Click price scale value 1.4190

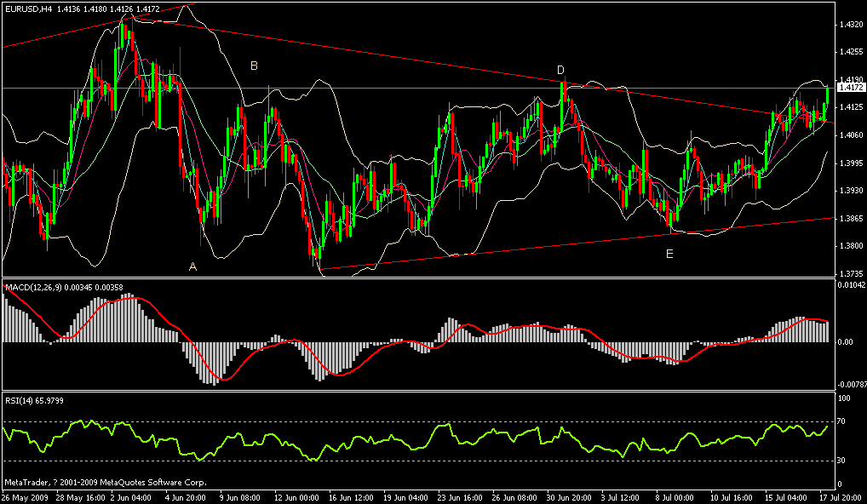click(852, 79)
